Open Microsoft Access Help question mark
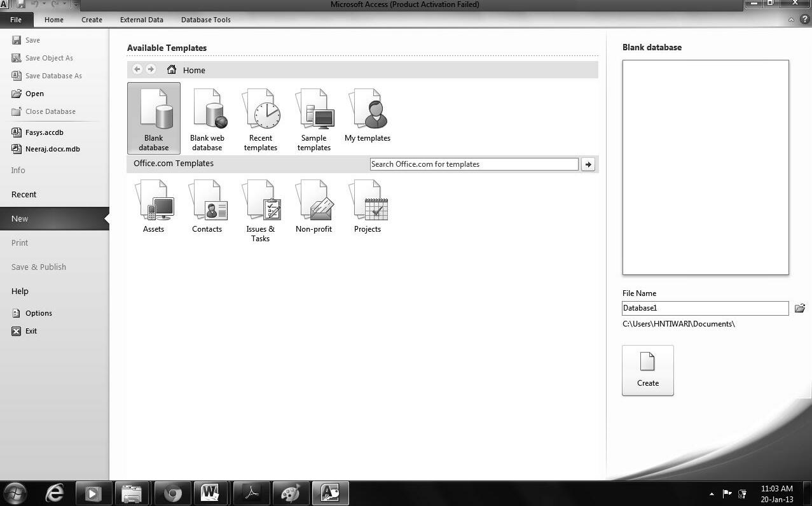The image size is (812, 506). [x=804, y=20]
